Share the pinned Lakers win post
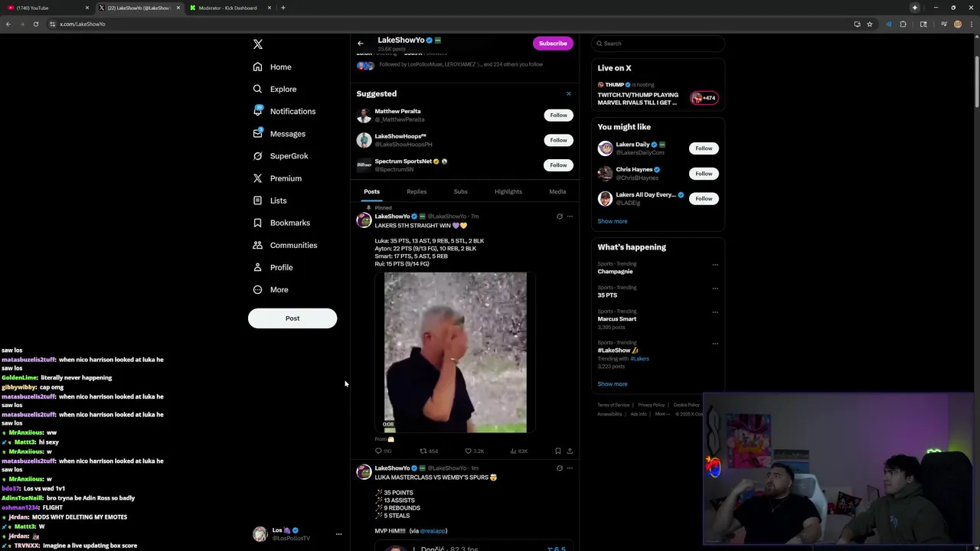Image resolution: width=980 pixels, height=551 pixels. (x=570, y=451)
